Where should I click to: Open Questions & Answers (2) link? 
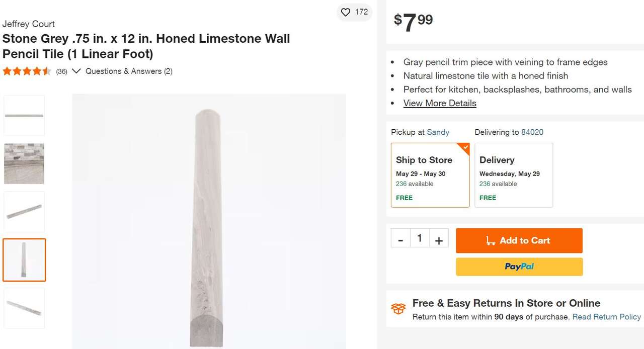129,71
